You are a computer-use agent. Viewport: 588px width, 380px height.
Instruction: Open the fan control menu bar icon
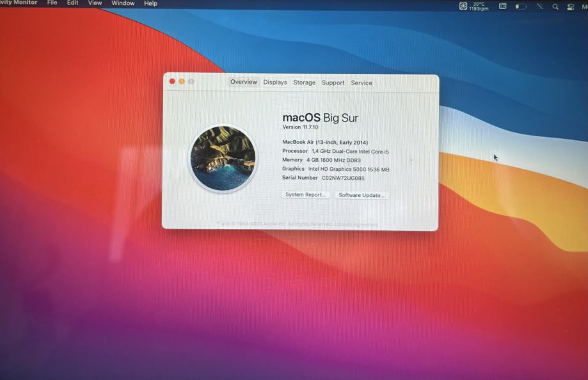tap(463, 6)
